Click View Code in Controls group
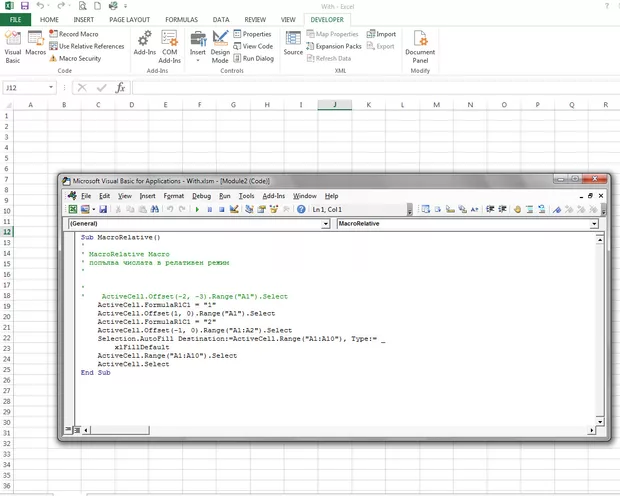Viewport: 620px width, 496px height. [x=253, y=46]
